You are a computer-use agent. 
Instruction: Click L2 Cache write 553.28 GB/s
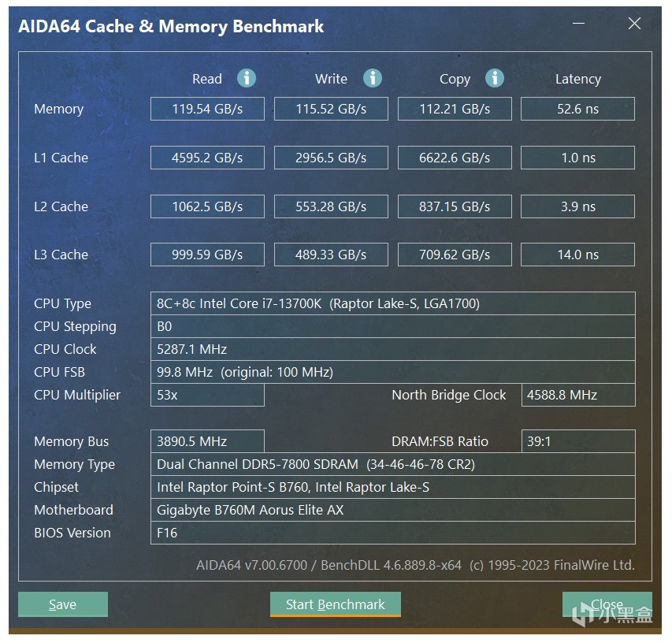pyautogui.click(x=331, y=206)
